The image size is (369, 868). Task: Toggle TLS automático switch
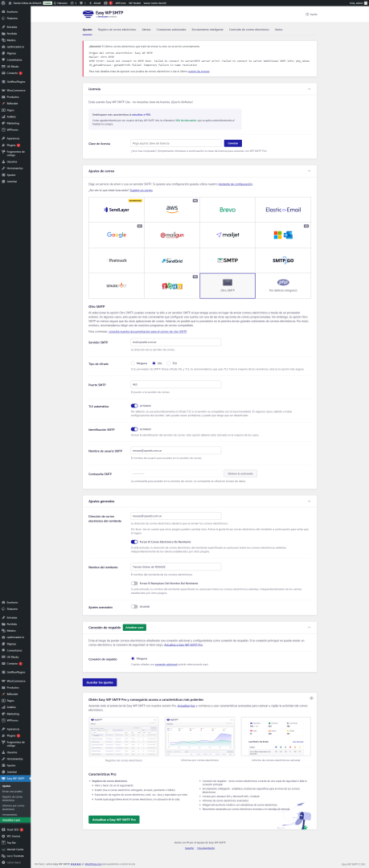pyautogui.click(x=134, y=406)
